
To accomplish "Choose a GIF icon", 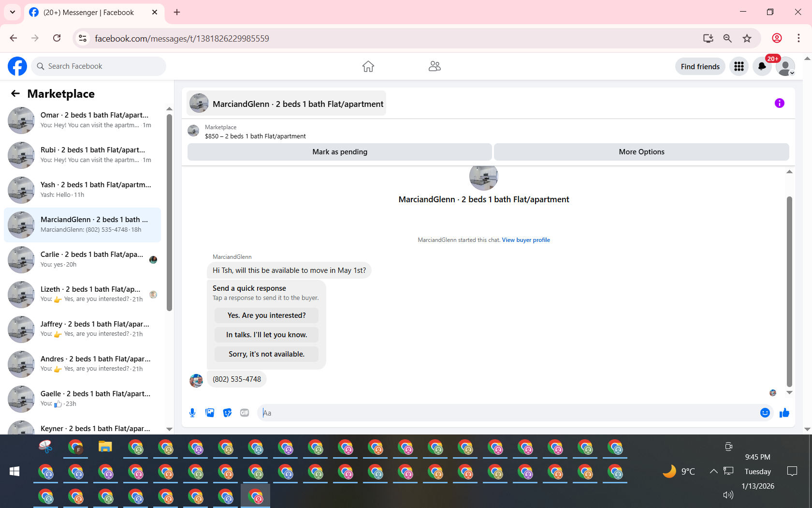I will click(245, 413).
